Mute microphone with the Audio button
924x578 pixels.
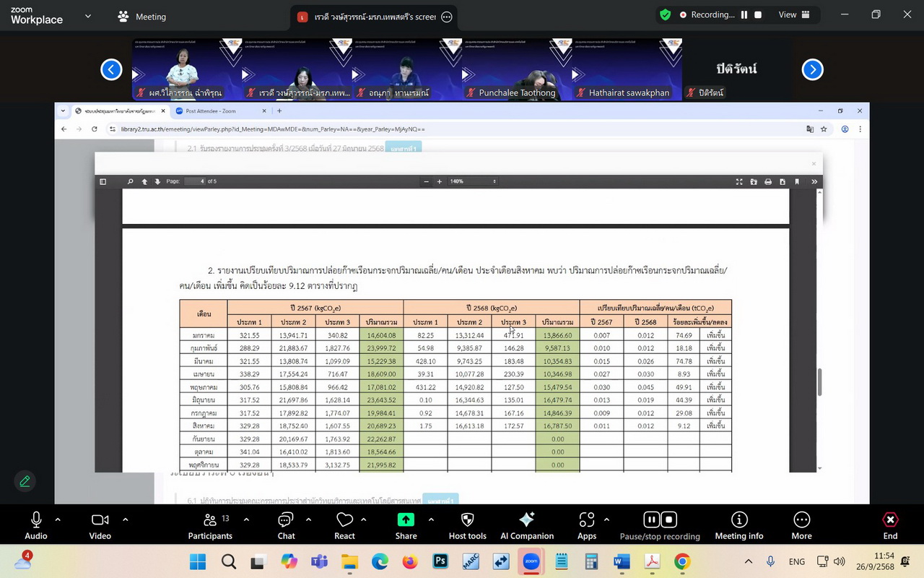point(35,525)
